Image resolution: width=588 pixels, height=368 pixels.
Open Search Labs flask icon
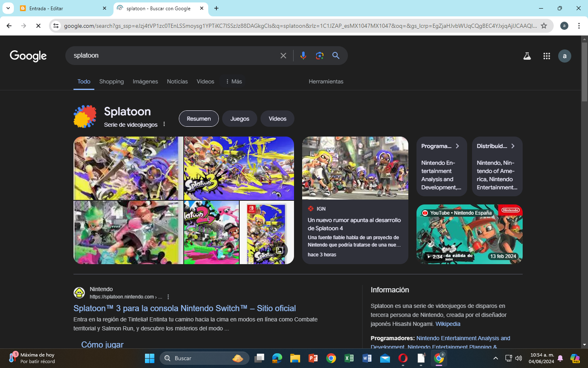(x=527, y=56)
